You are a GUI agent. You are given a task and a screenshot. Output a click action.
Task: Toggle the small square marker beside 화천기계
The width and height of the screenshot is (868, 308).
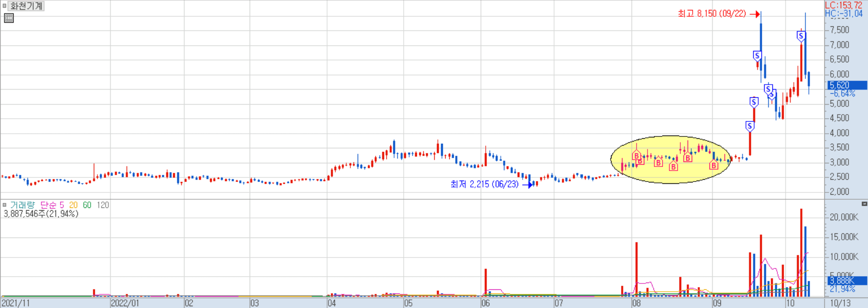click(5, 6)
